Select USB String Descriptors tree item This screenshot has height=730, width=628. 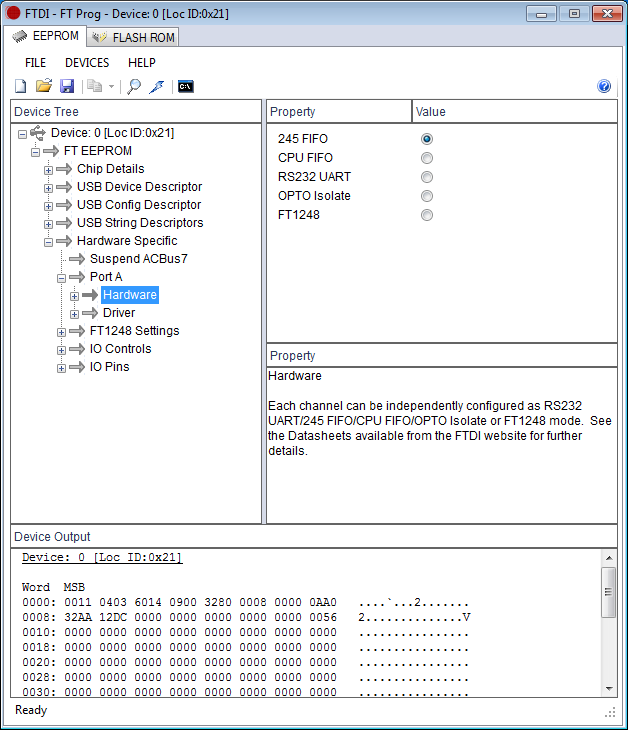(x=140, y=223)
